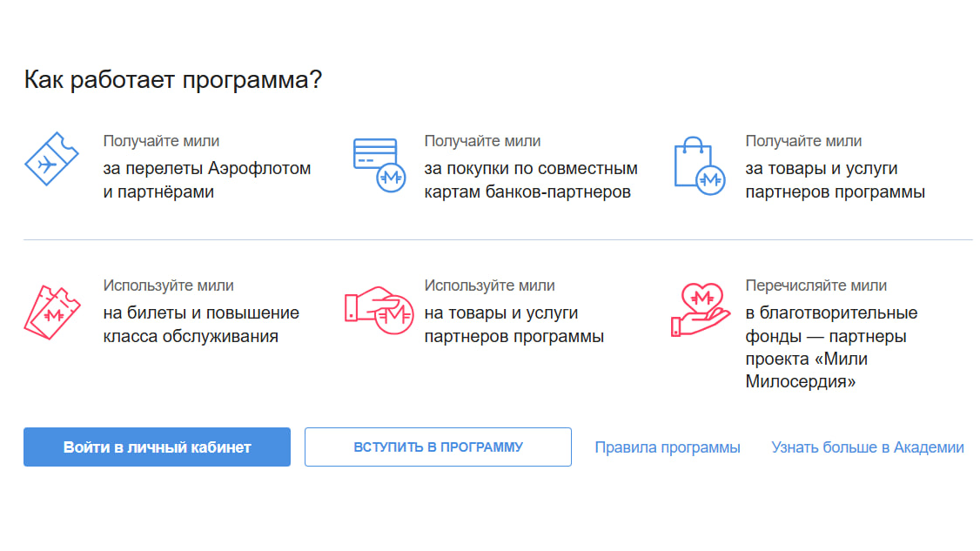
Task: Click the heart in hand charity icon
Action: point(699,309)
